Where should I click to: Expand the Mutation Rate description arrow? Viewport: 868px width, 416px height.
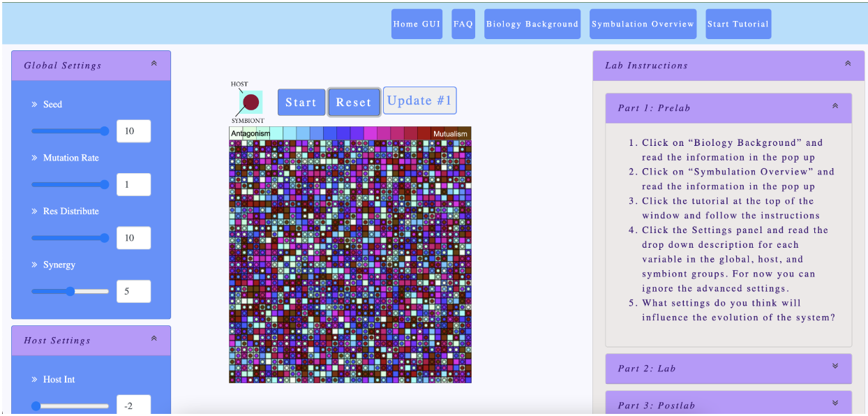coord(34,158)
